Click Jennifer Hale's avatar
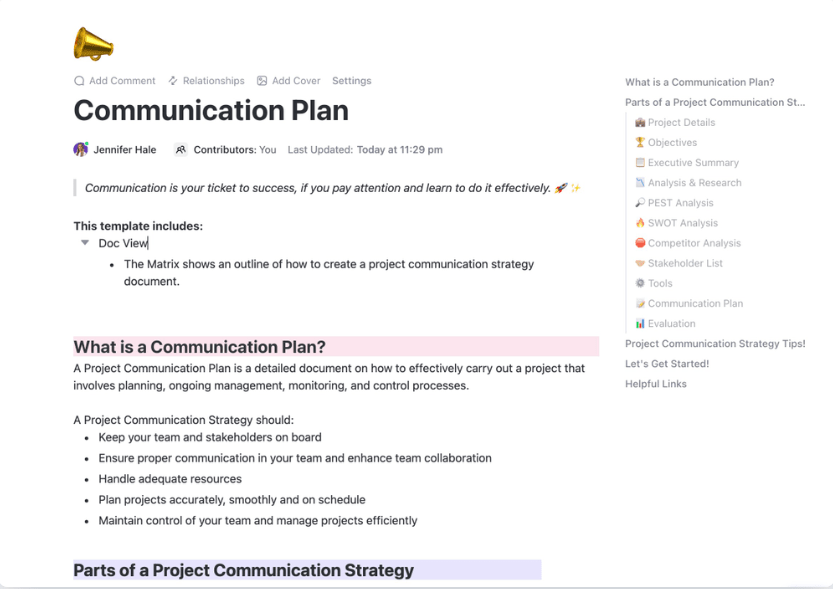833x589 pixels. 81,149
